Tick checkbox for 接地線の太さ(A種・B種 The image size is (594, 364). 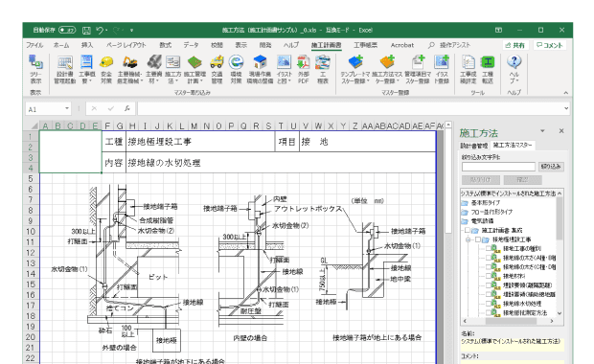pos(489,258)
